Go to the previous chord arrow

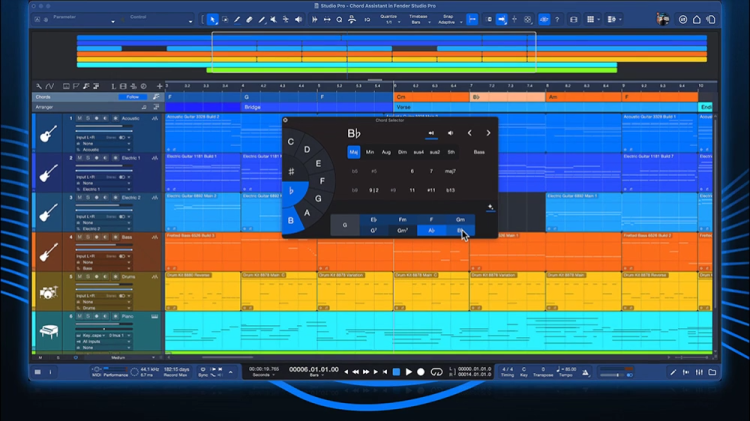(470, 133)
